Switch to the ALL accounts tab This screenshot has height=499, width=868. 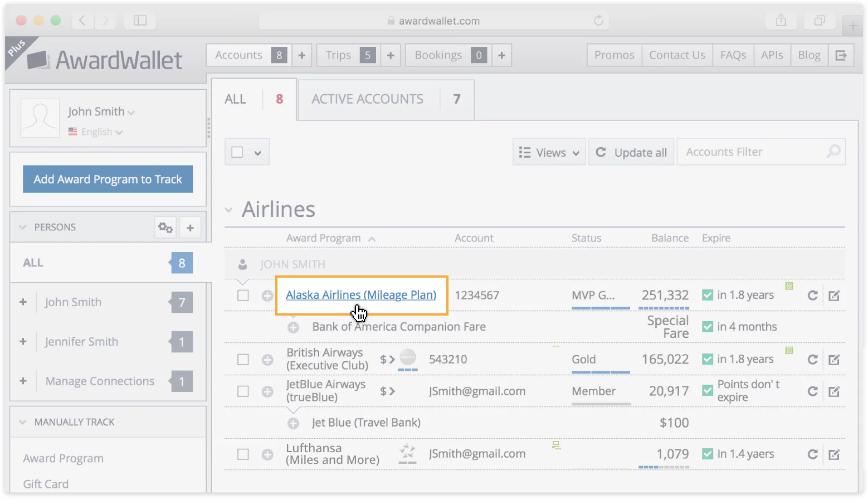click(x=253, y=99)
